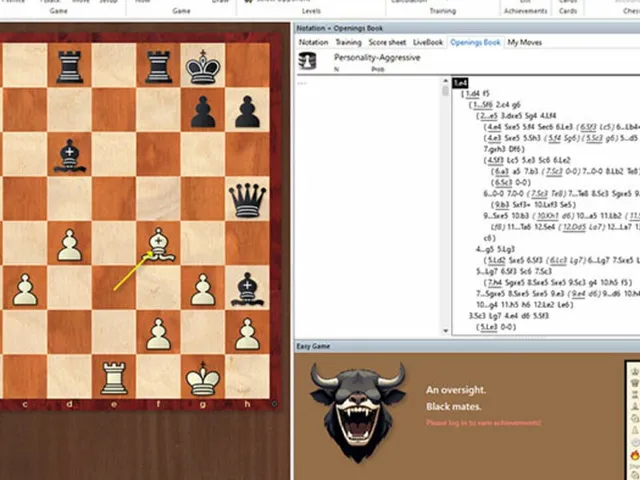640x480 pixels.
Task: Select the black bishop on d6
Action: (x=70, y=156)
